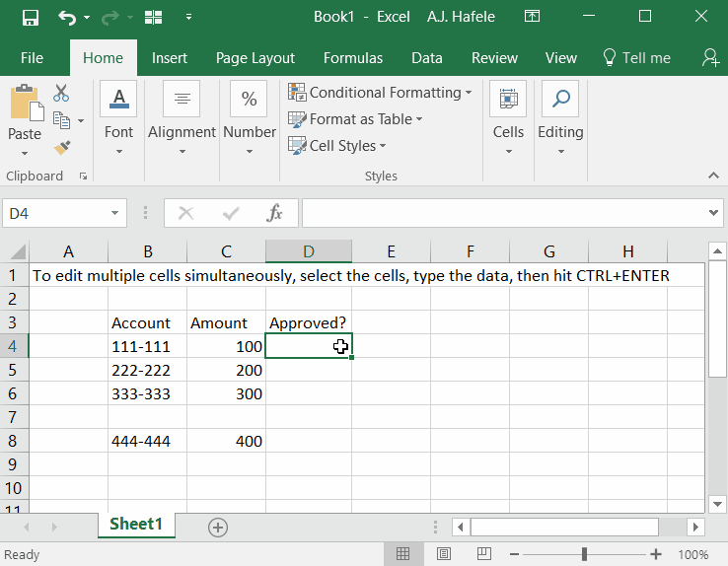Select the amount 200 cell
Screen dimensions: 728x566
click(x=227, y=370)
